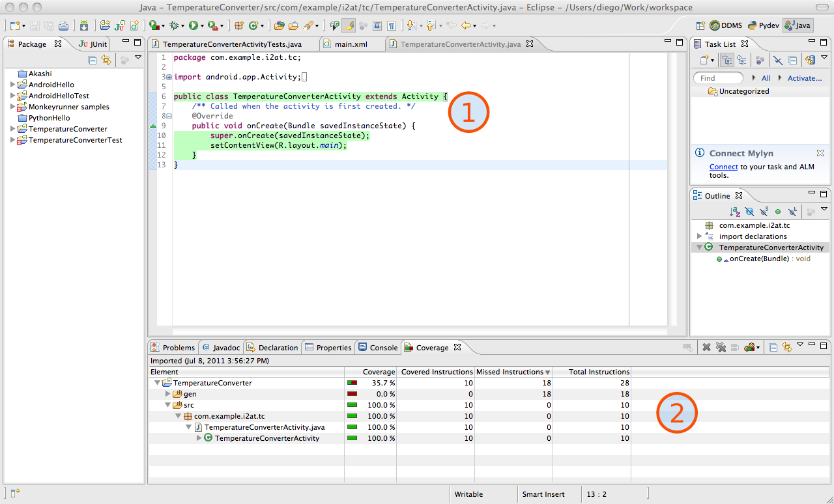Open the Android SDK manager download icon
This screenshot has width=834, height=504.
(84, 26)
